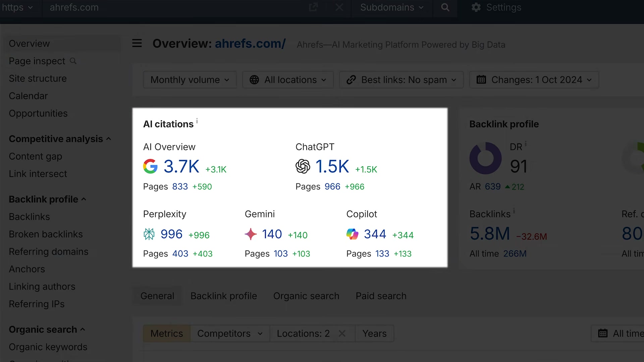Click the Gemini star logo icon
This screenshot has height=362, width=644.
(251, 234)
